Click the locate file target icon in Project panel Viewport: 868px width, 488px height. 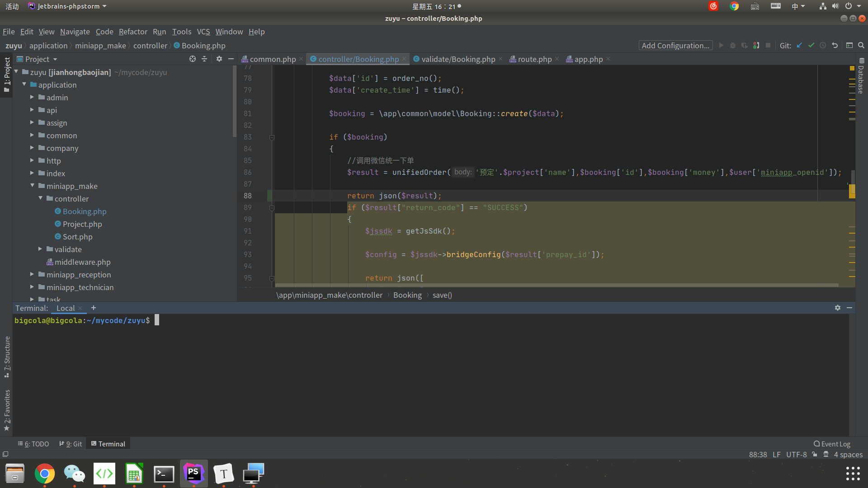click(x=193, y=59)
